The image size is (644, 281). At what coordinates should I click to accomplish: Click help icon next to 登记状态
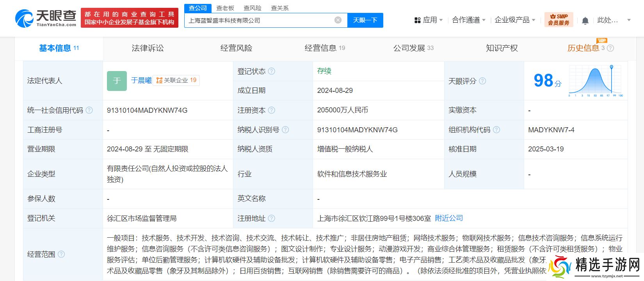[x=272, y=71]
